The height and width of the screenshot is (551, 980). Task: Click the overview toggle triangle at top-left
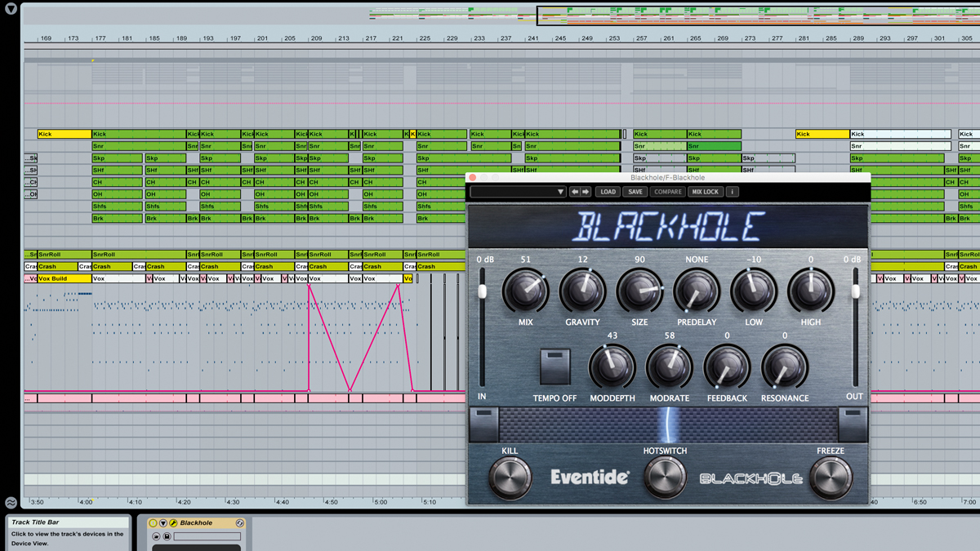[11, 10]
